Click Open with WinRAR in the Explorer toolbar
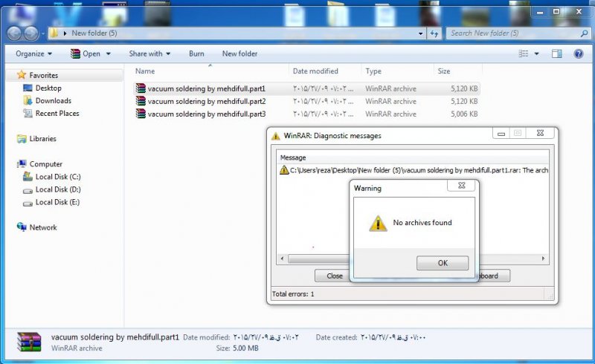Screen dimensions: 595x364 [x=86, y=53]
